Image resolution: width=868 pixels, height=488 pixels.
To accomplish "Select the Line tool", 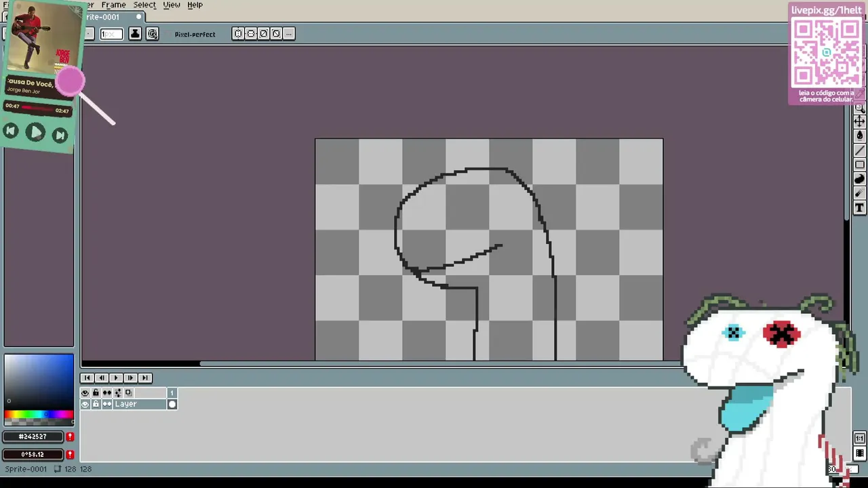I will point(859,150).
